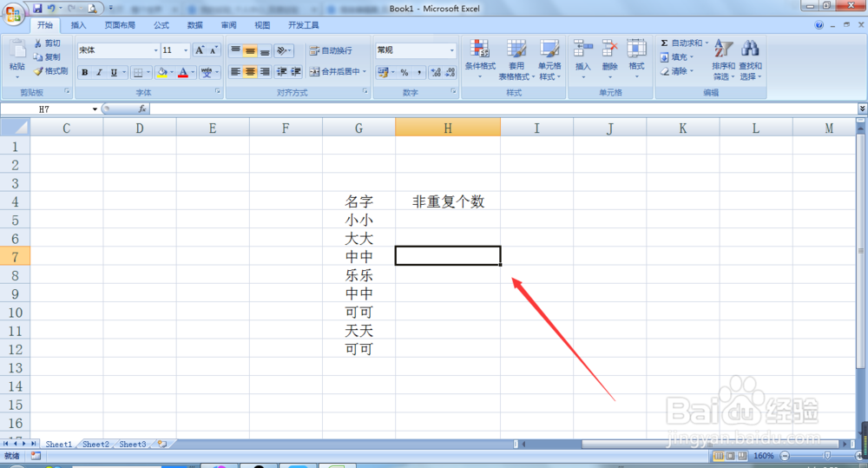
Task: Click the Name Box showing H7
Action: click(x=45, y=109)
